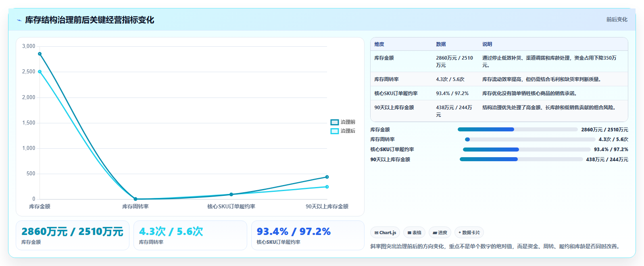Click the footnote beginning 斜率图突出治理前后的方向变化
The width and height of the screenshot is (644, 266).
coord(496,246)
